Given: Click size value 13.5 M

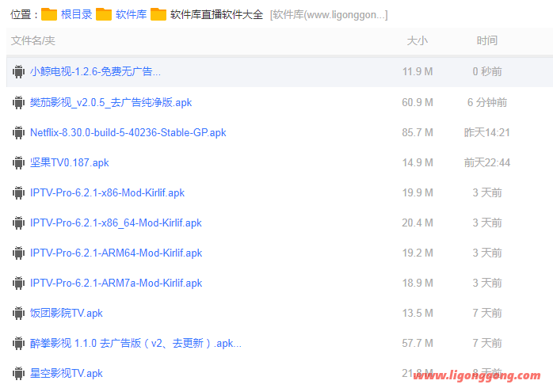Looking at the screenshot, I should click(418, 313).
